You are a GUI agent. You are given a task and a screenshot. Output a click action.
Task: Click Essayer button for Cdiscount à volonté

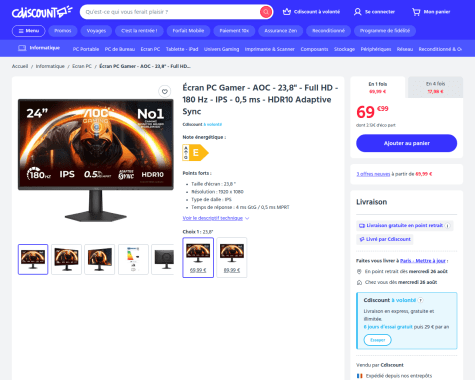(378, 340)
